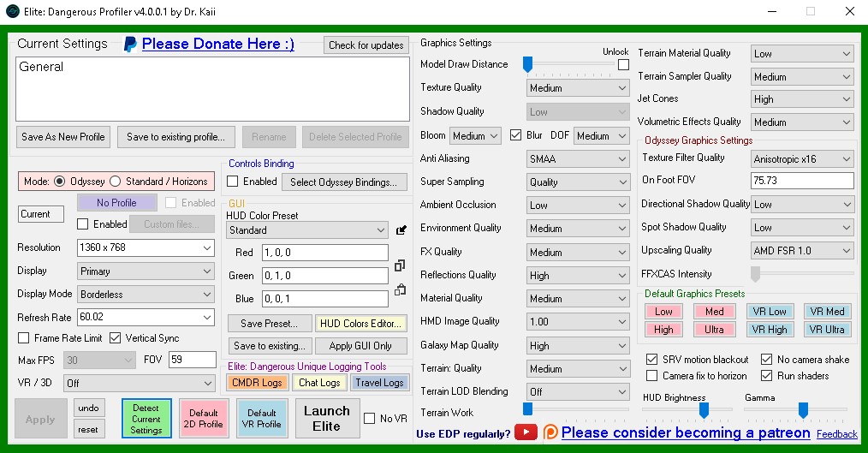Open Travel Logs

click(380, 382)
